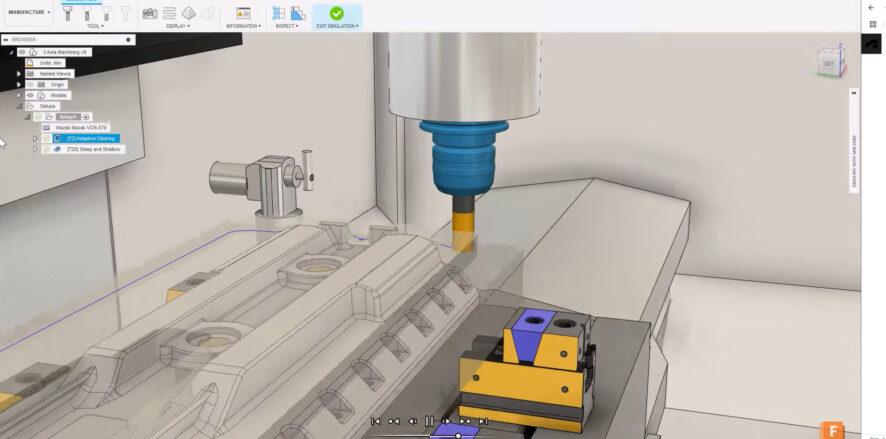
Task: Toggle visibility eye of 3 Axis Machining
Action: coord(22,52)
